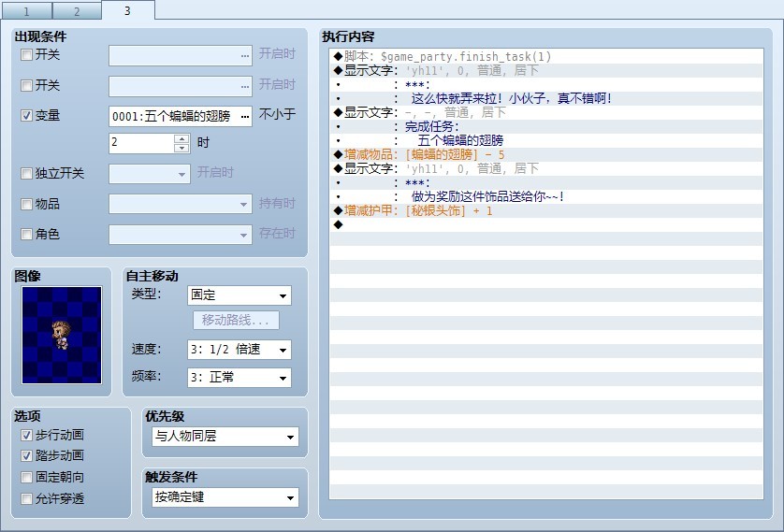Enable the 独立开关 condition checkbox
Screen dimensions: 784x532
pyautogui.click(x=26, y=173)
